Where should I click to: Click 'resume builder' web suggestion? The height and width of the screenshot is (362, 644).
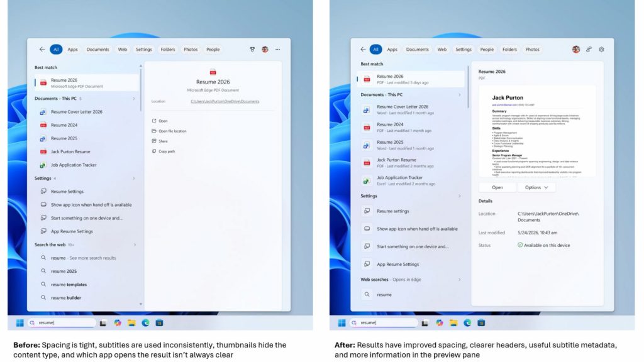[87, 298]
